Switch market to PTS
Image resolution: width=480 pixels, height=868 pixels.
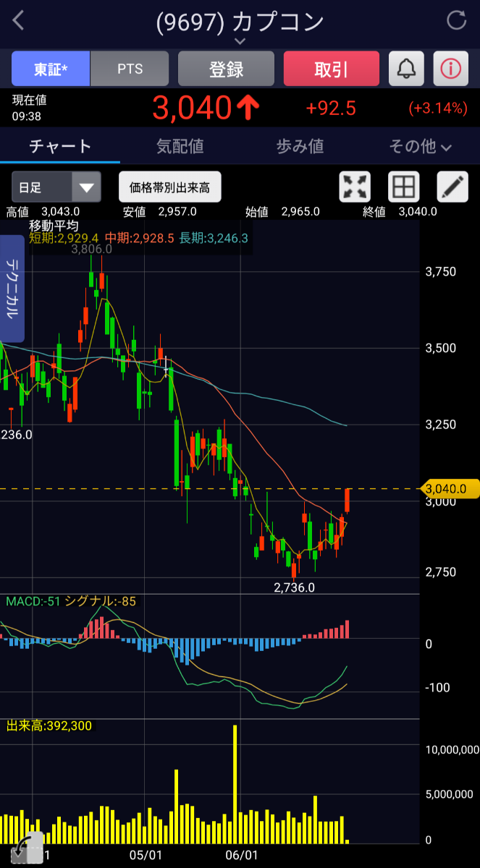point(130,69)
